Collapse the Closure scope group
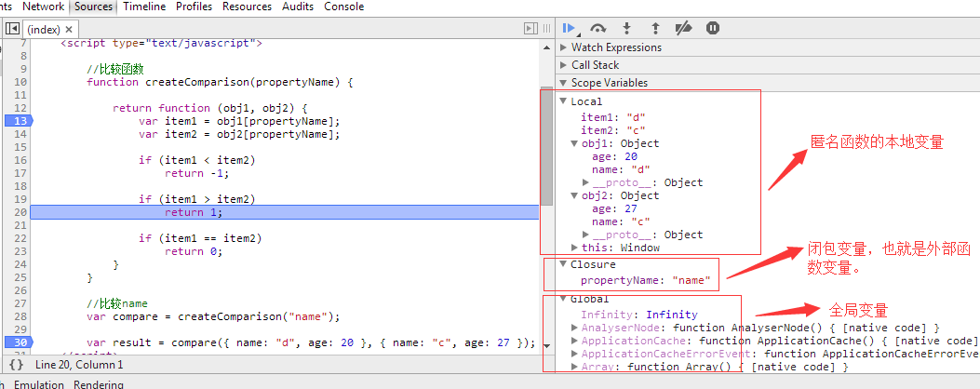Viewport: 980px width, 389px height. 563,264
